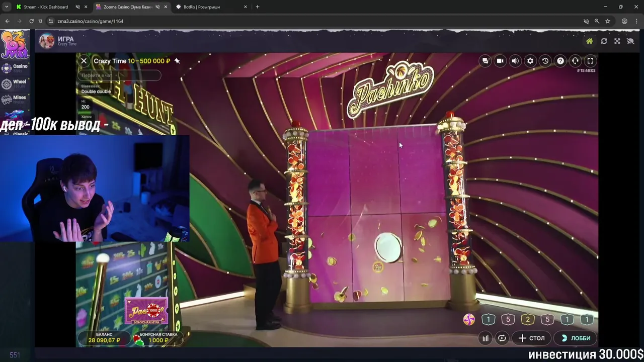The width and height of the screenshot is (644, 362).
Task: Unmute the Kick Dashboard tab audio icon
Action: [x=77, y=7]
